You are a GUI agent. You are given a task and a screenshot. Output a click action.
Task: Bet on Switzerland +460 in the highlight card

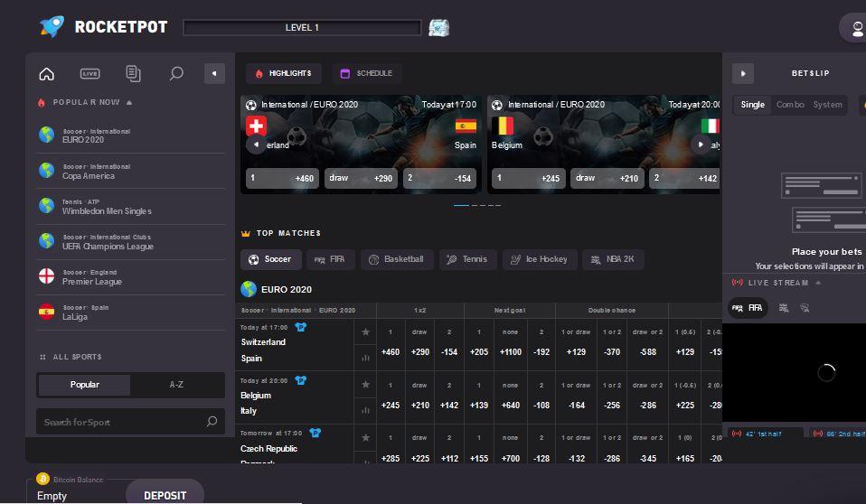[x=282, y=178]
